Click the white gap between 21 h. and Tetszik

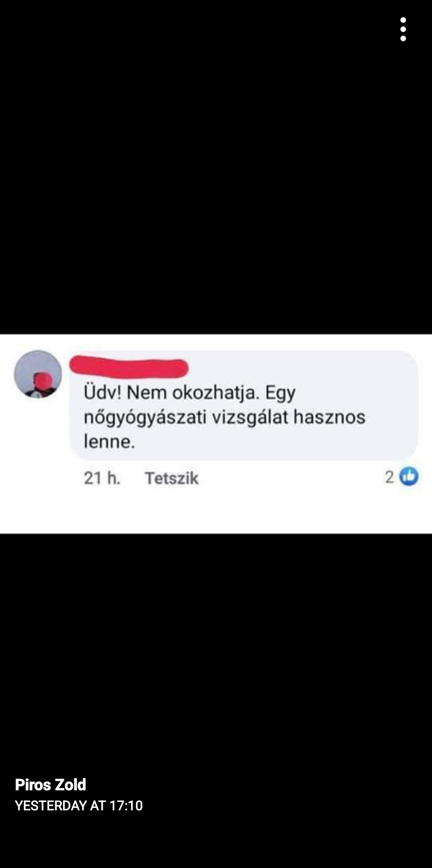pos(133,478)
